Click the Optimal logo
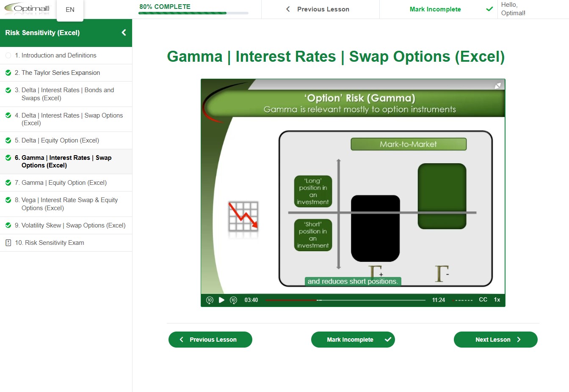This screenshot has width=569, height=392. coord(27,8)
